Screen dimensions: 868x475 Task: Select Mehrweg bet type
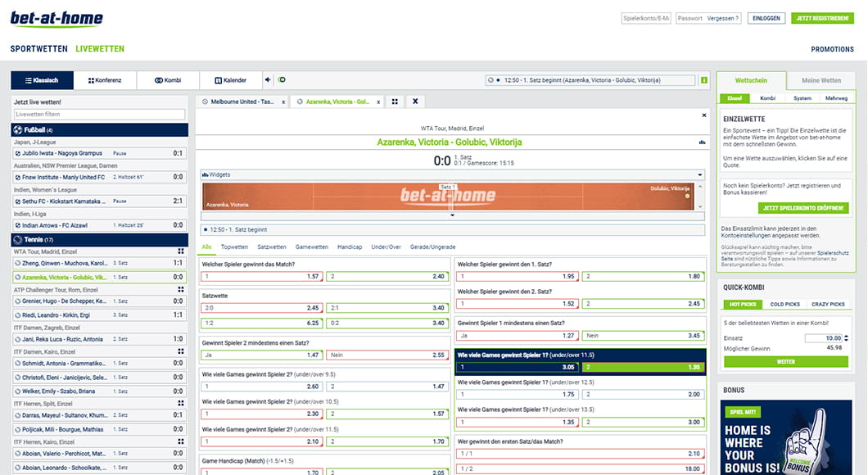pos(836,98)
